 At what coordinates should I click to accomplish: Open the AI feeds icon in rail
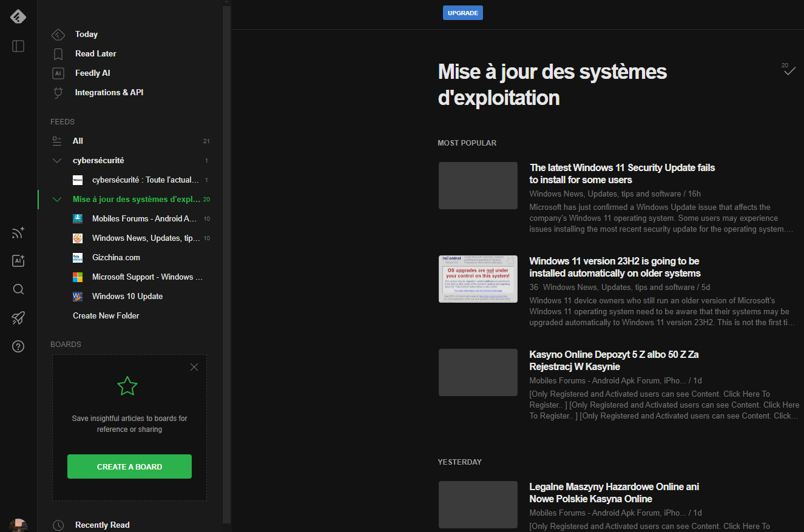(x=18, y=261)
